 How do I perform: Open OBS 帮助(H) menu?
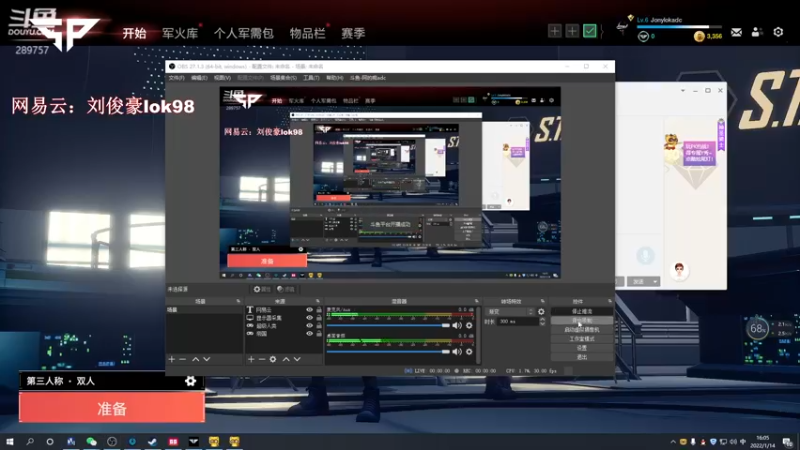335,78
